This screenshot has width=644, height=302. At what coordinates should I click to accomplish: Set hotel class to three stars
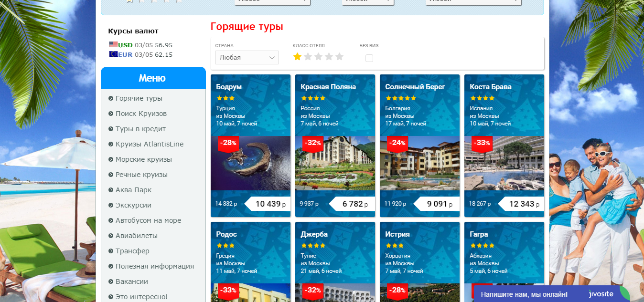tap(318, 57)
